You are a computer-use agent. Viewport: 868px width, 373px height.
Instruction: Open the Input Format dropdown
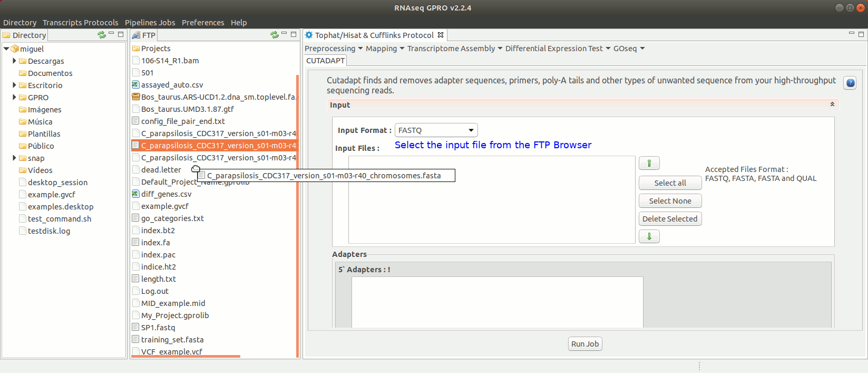click(436, 130)
